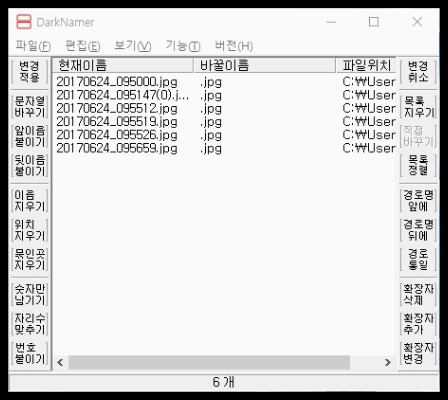Viewport: 448px width, 400px height.
Task: Click the right arrow of horizontal scrollbar
Action: [x=388, y=362]
